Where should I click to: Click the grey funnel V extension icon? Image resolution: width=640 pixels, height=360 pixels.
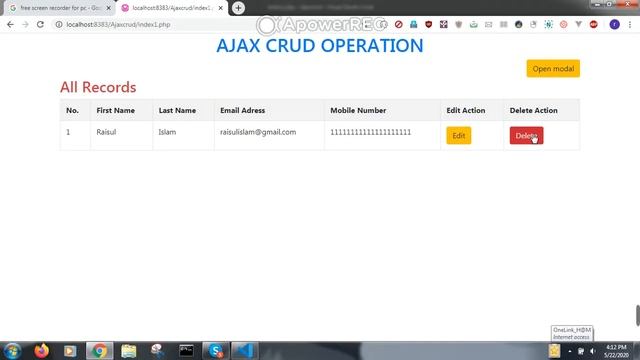(x=578, y=24)
